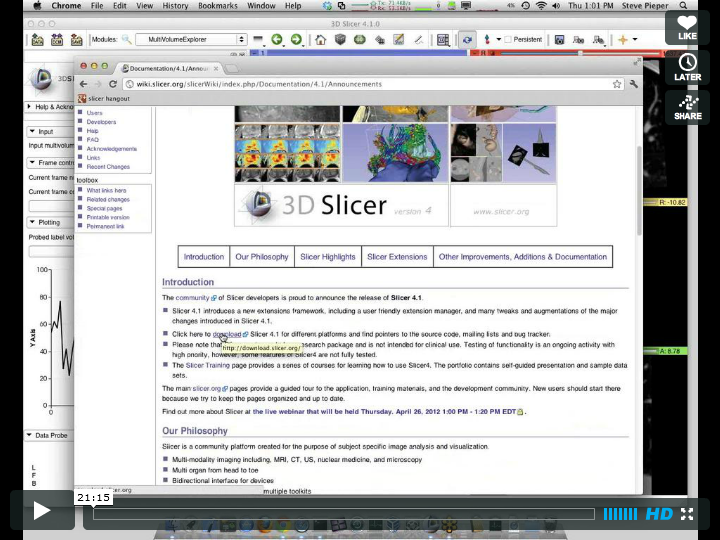Collapse the Input section
The width and height of the screenshot is (720, 540).
[34, 131]
